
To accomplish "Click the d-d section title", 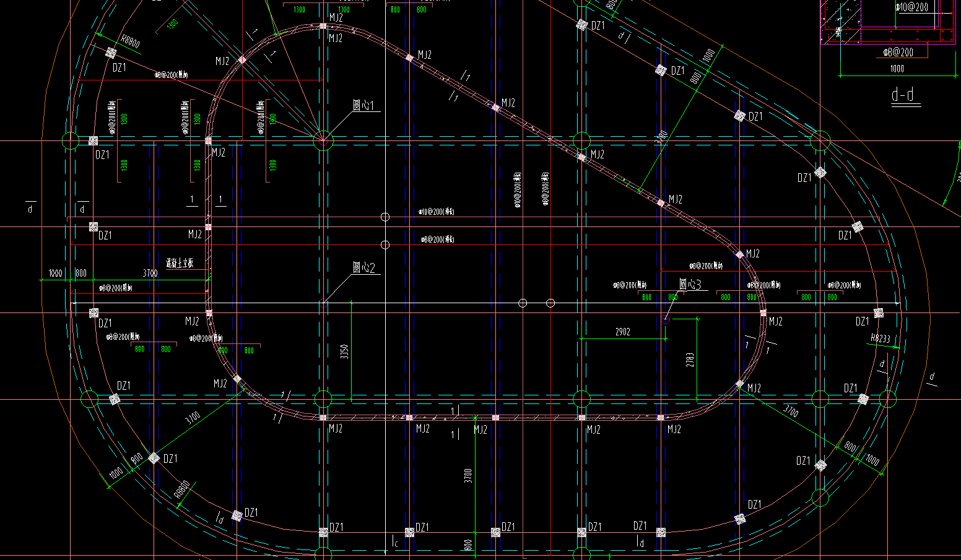I will pos(902,95).
